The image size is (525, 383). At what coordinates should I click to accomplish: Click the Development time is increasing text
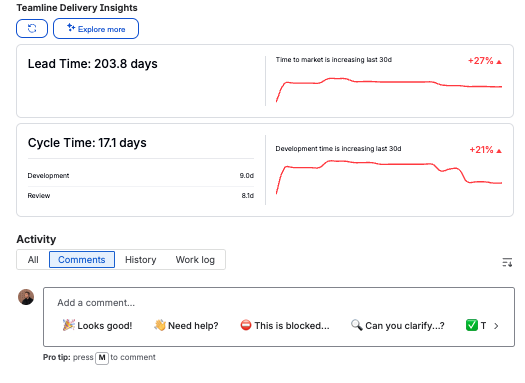point(338,149)
